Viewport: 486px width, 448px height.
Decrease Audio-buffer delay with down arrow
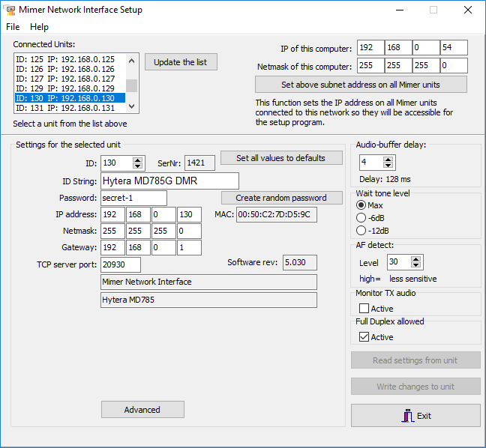coord(388,166)
